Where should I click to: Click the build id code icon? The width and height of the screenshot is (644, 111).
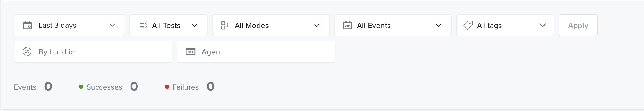pyautogui.click(x=27, y=52)
